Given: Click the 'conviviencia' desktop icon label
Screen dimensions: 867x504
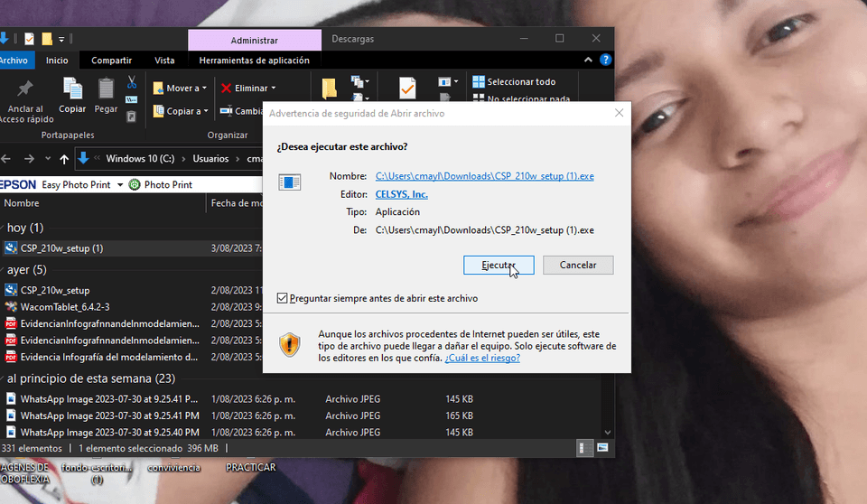Looking at the screenshot, I should 173,468.
